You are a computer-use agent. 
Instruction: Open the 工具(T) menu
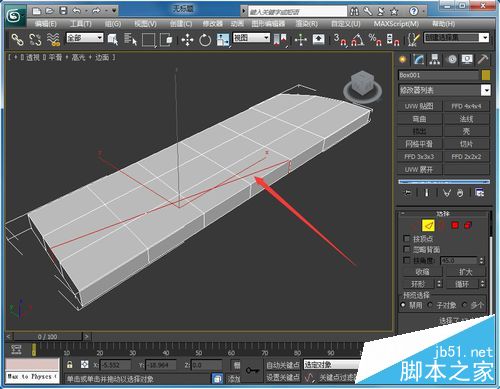80,24
